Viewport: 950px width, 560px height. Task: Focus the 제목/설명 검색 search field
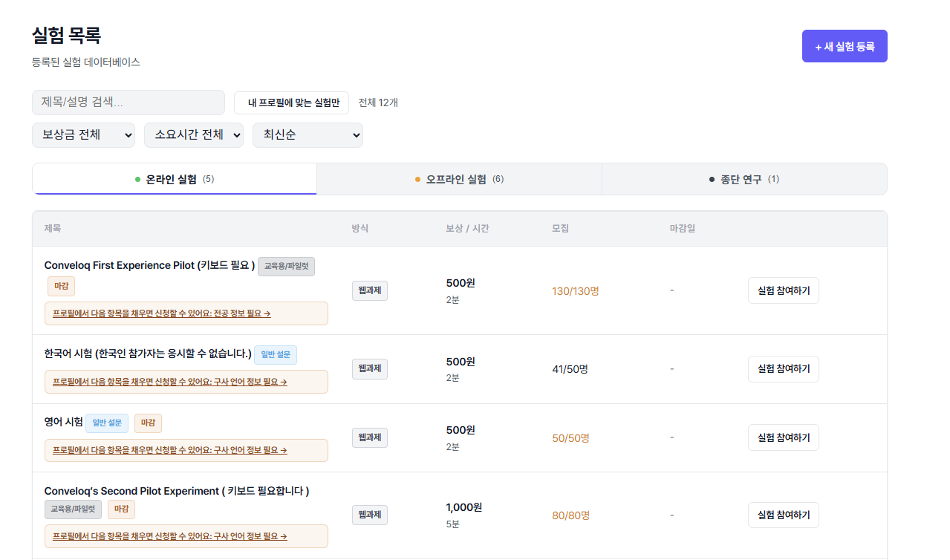128,102
